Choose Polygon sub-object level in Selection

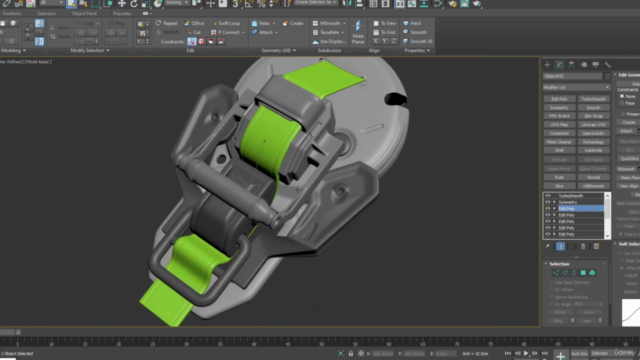(583, 273)
